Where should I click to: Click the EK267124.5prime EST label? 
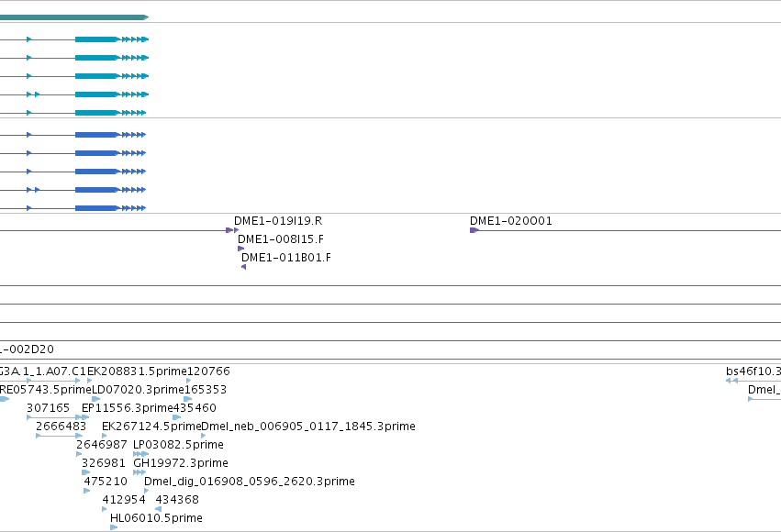point(151,427)
